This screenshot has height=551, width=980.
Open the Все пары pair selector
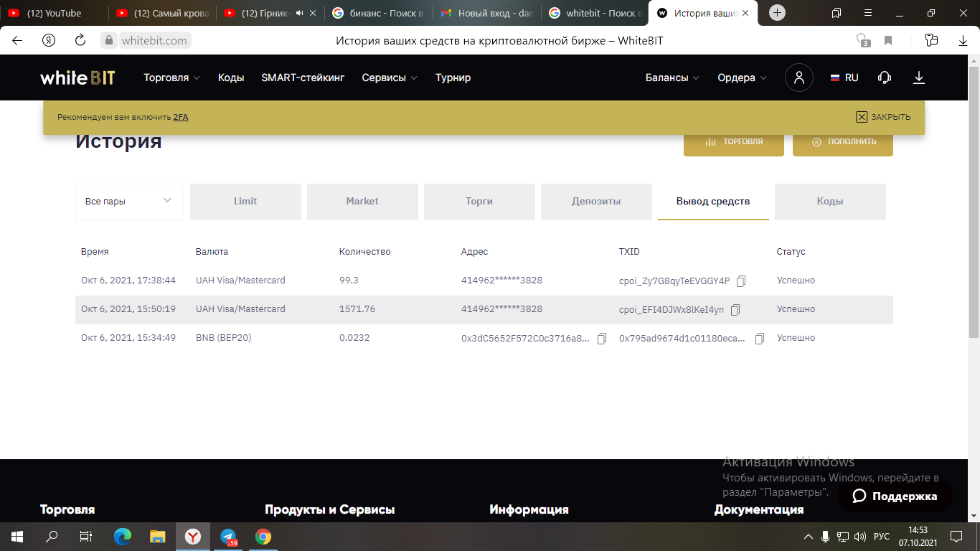pos(129,202)
